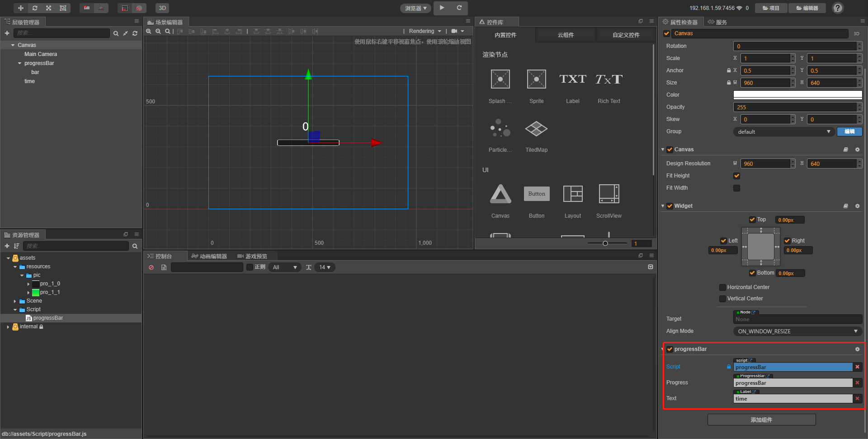Image resolution: width=868 pixels, height=439 pixels.
Task: Open the Group default dropdown
Action: [x=783, y=131]
